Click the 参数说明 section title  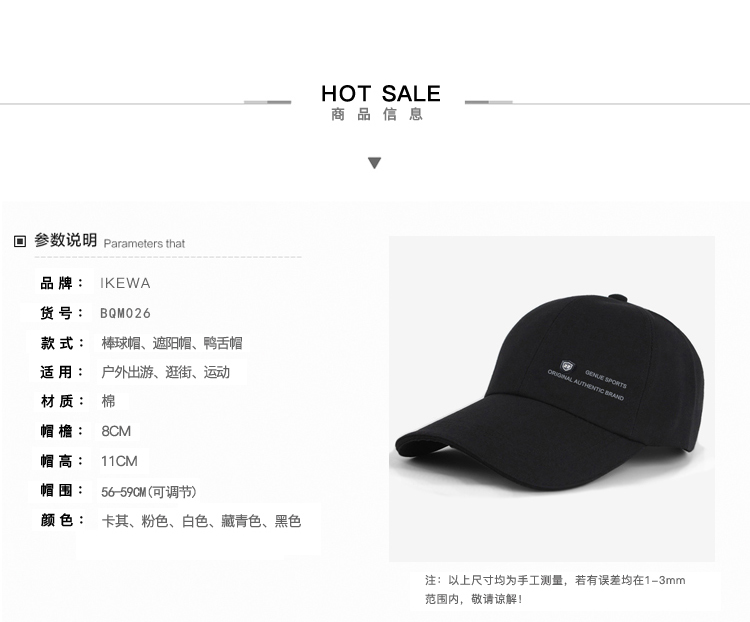point(66,240)
